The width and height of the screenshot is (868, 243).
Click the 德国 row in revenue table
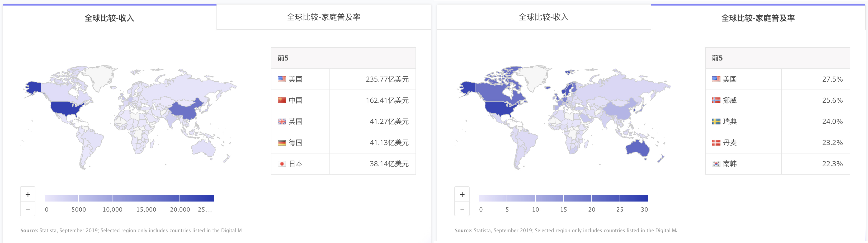[343, 143]
